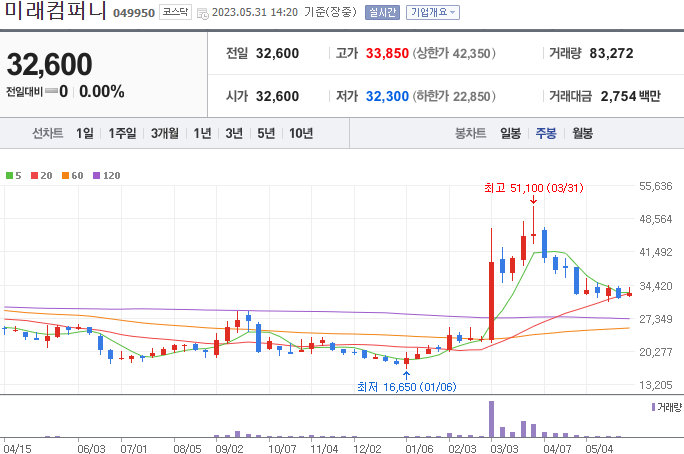
Task: Click the purple 120 moving-average legend swatch
Action: click(97, 175)
